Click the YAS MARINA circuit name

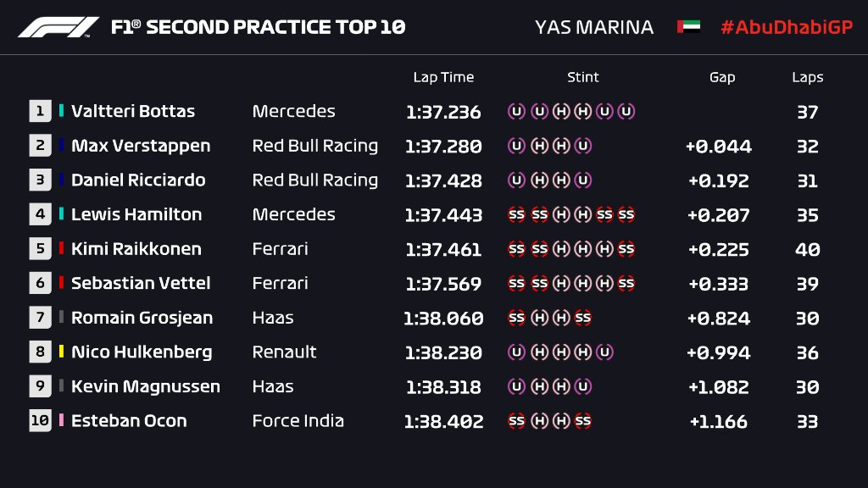point(594,27)
